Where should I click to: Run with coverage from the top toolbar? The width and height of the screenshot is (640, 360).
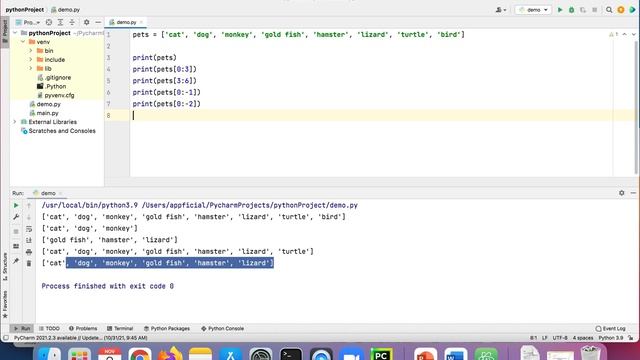click(x=583, y=10)
